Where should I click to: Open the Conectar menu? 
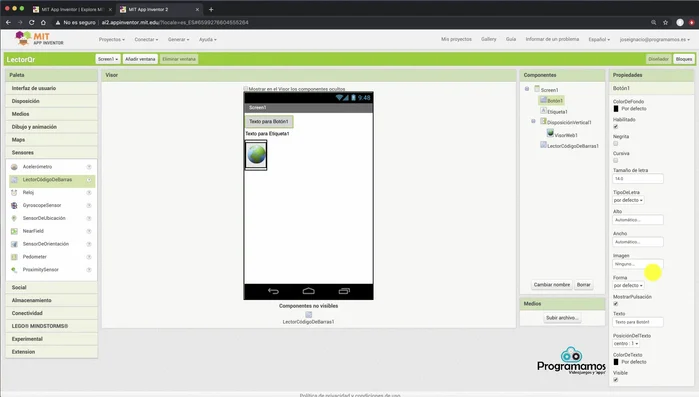pyautogui.click(x=146, y=39)
